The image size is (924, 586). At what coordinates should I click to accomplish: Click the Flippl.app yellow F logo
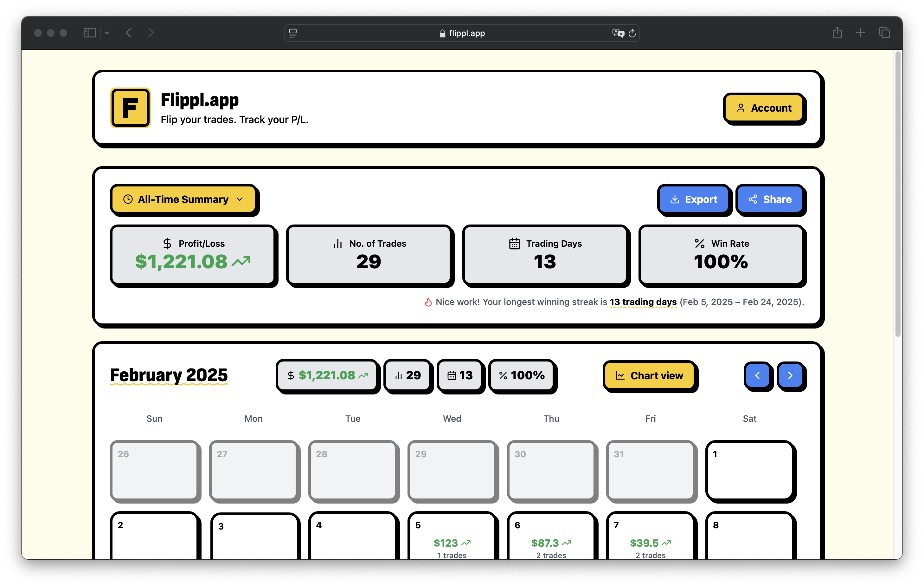pos(130,108)
